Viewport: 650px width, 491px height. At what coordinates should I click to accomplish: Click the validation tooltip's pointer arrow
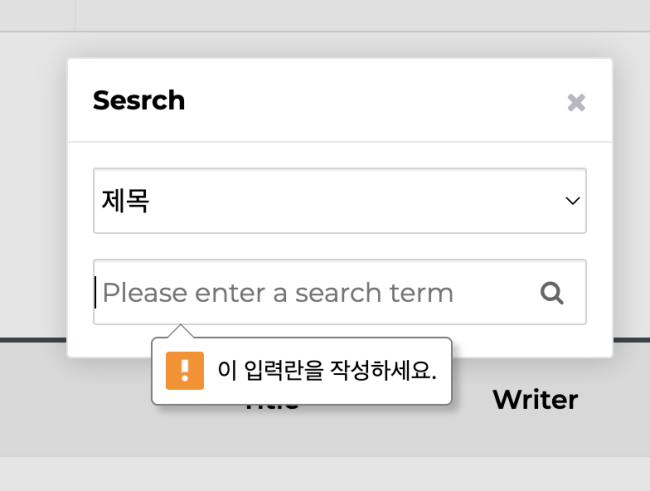pyautogui.click(x=181, y=331)
